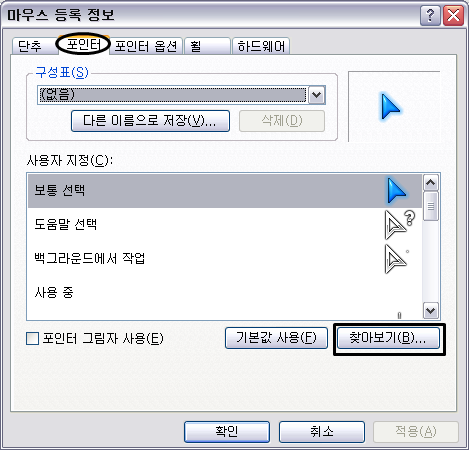Click the 다른 이름으로 저장 button
This screenshot has width=469, height=450.
click(150, 121)
